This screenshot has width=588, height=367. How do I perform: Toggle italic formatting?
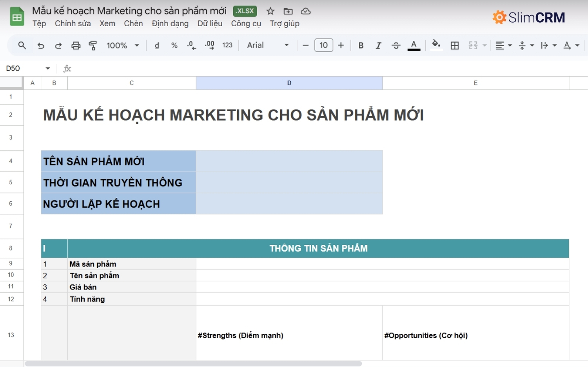(378, 45)
